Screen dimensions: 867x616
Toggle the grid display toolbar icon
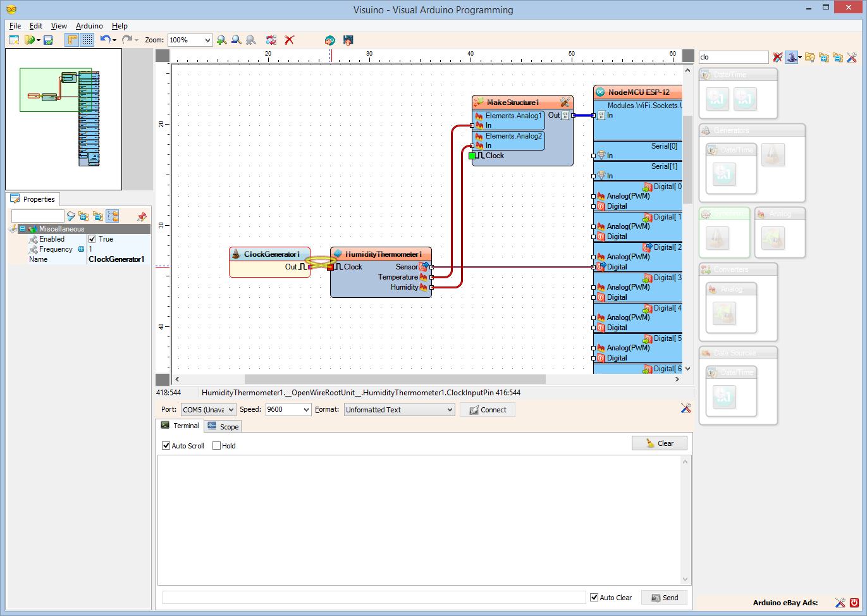point(87,40)
